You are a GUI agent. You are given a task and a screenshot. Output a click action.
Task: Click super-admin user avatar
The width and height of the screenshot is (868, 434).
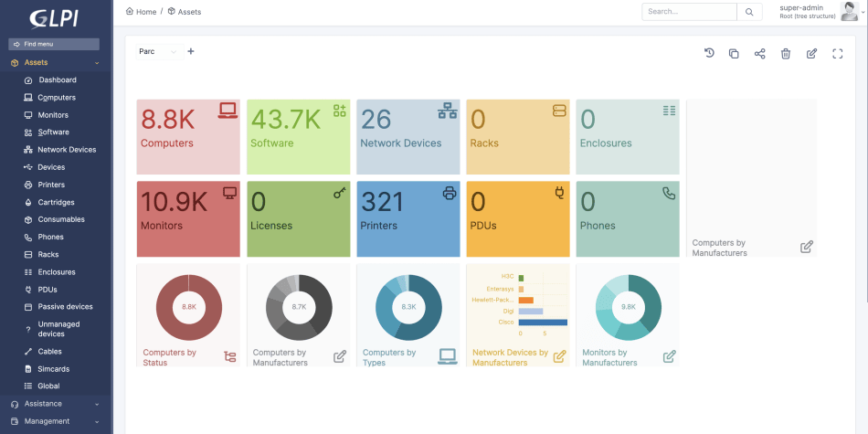(849, 12)
